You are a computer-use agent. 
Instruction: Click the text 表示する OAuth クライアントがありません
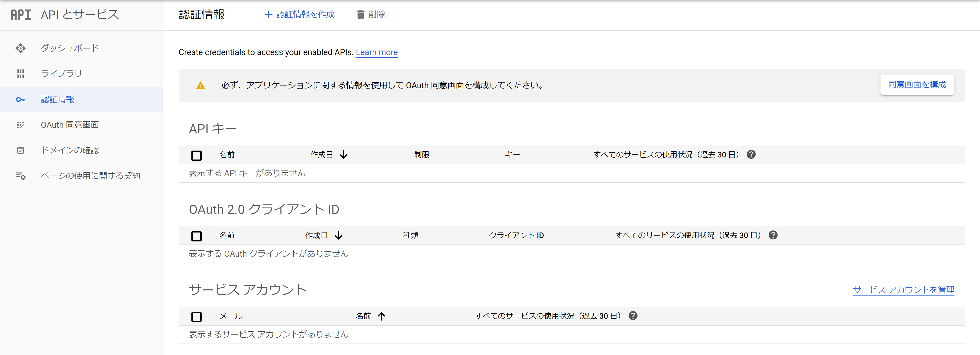click(x=268, y=254)
